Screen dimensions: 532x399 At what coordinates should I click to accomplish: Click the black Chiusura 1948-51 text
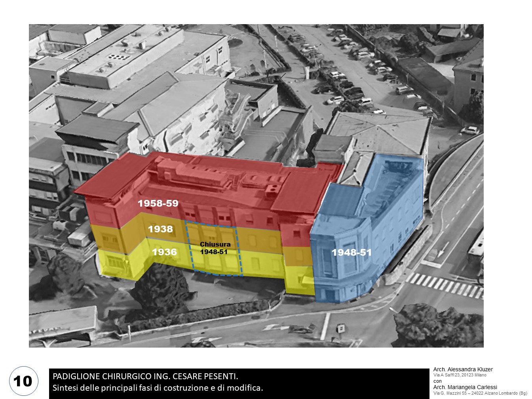tap(215, 248)
